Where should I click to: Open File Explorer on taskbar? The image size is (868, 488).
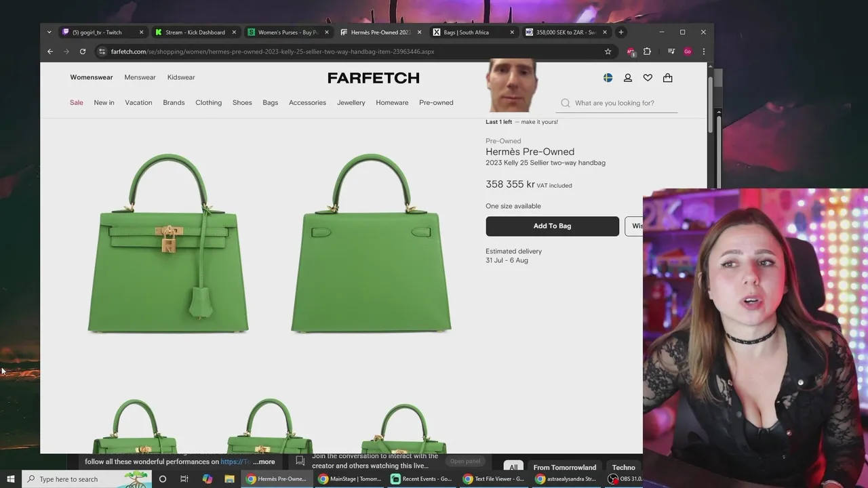click(x=229, y=479)
